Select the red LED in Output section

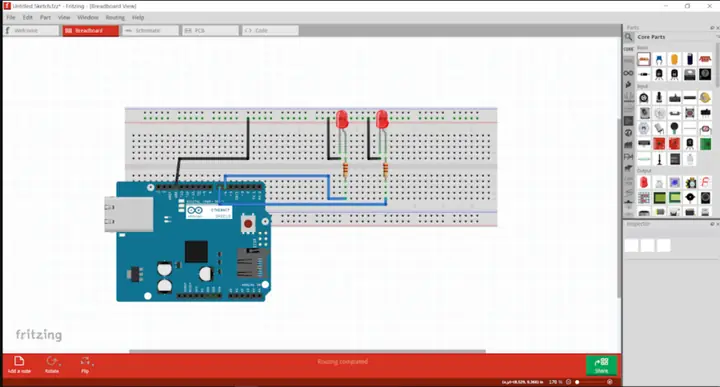pos(644,183)
